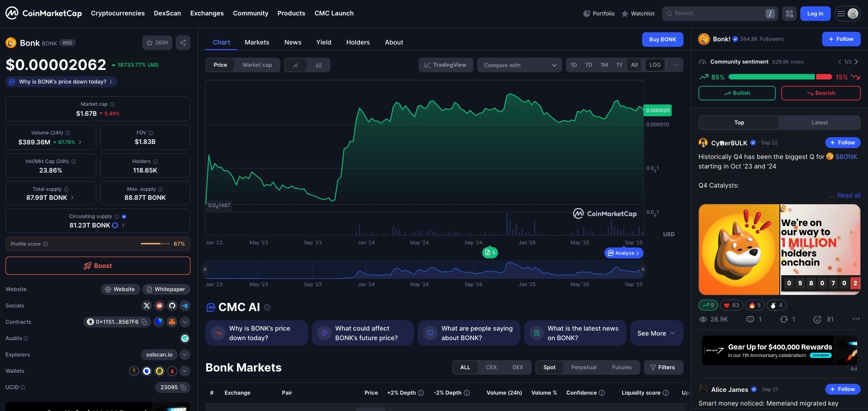Expand the Explorers list chevron

click(x=185, y=355)
